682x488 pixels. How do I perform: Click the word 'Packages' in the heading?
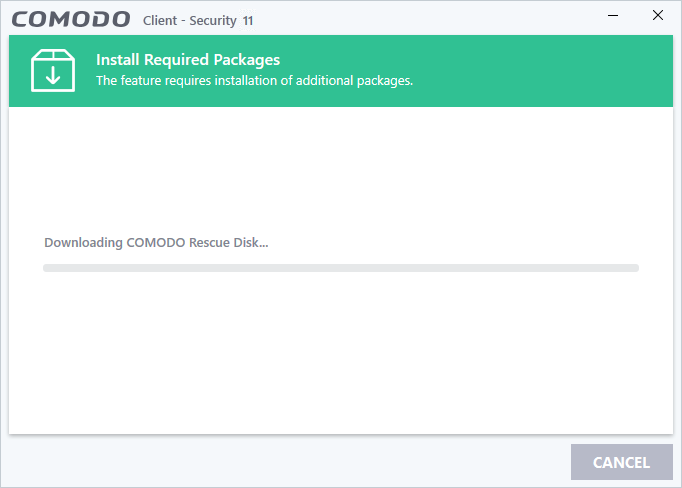pos(247,60)
